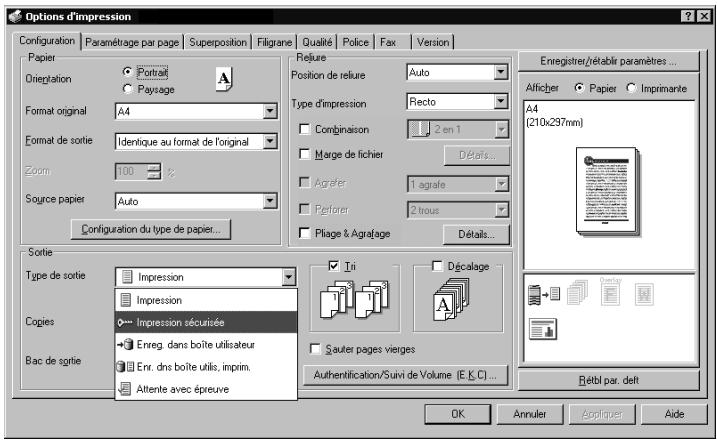Click the Rétbl par. déft button
Viewport: 717px width, 442px height.
pyautogui.click(x=609, y=380)
